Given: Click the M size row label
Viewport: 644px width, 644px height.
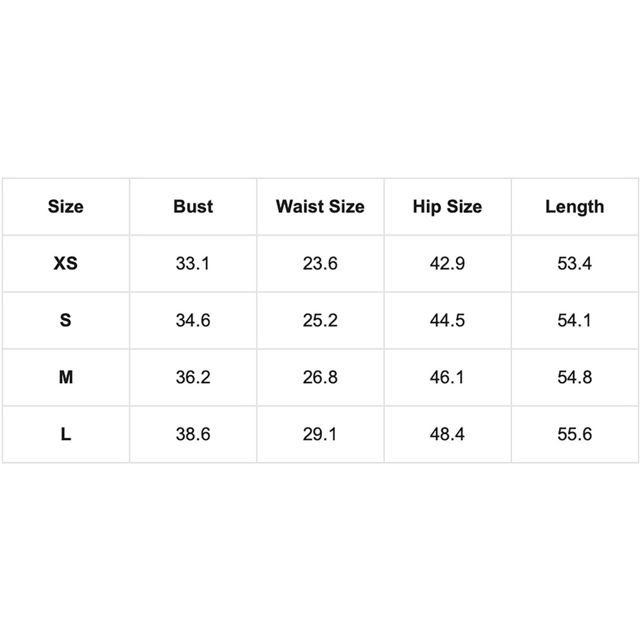Looking at the screenshot, I should coord(66,377).
